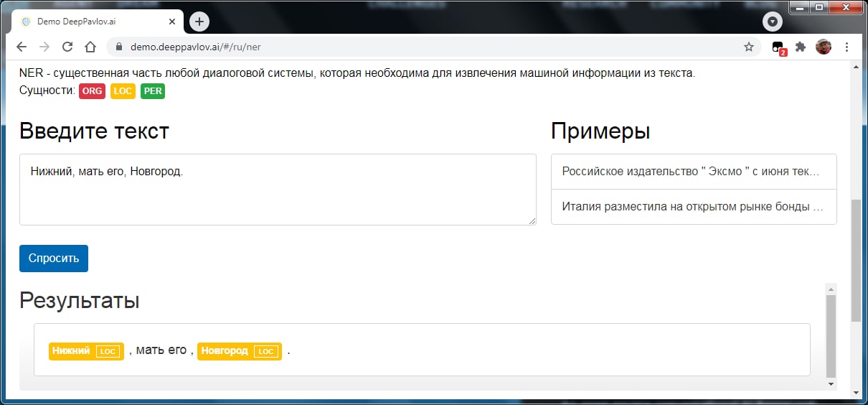The width and height of the screenshot is (868, 405).
Task: Click the Результаты heading
Action: [79, 300]
